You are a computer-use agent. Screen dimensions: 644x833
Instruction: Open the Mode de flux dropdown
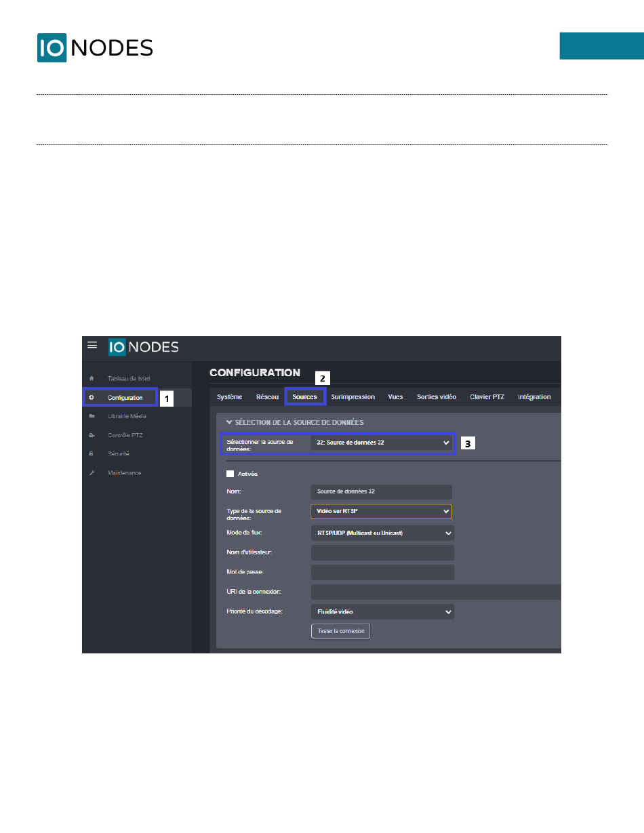[x=382, y=533]
